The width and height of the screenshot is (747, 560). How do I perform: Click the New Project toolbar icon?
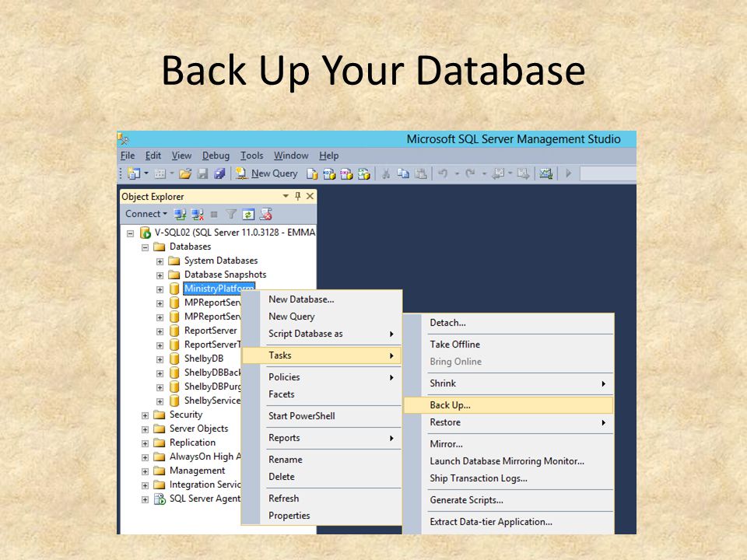[x=134, y=173]
